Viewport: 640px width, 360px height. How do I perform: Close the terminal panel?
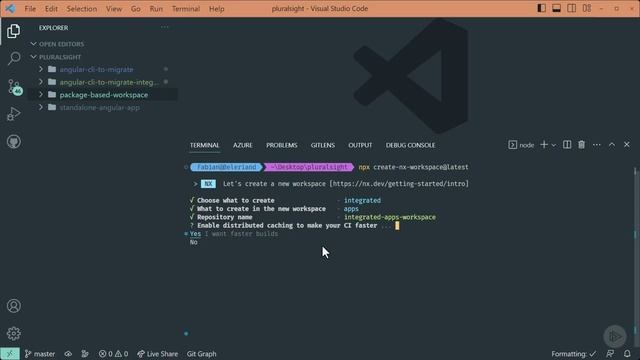coord(627,144)
